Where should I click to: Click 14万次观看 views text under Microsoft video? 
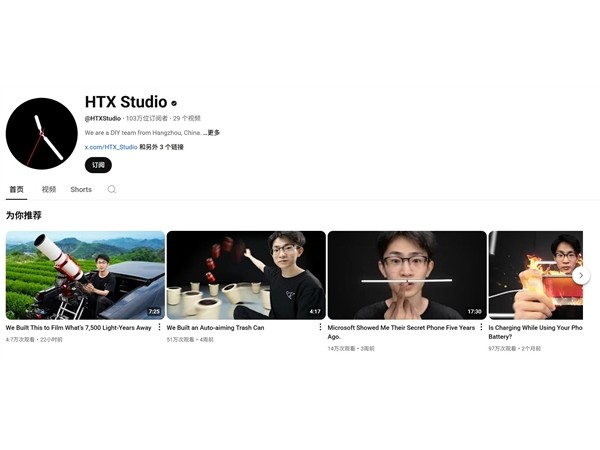[x=341, y=349]
